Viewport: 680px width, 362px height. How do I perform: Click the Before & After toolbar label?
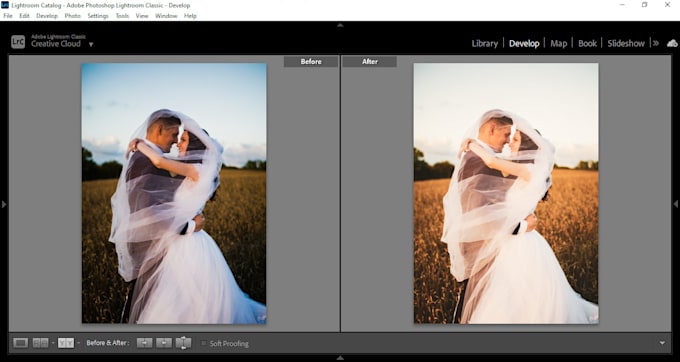tap(108, 343)
